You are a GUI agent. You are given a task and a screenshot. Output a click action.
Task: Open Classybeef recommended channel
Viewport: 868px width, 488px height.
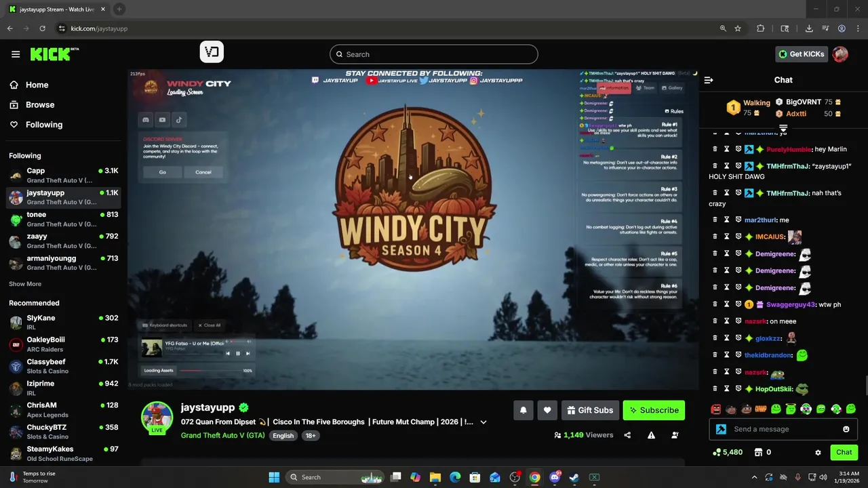64,366
